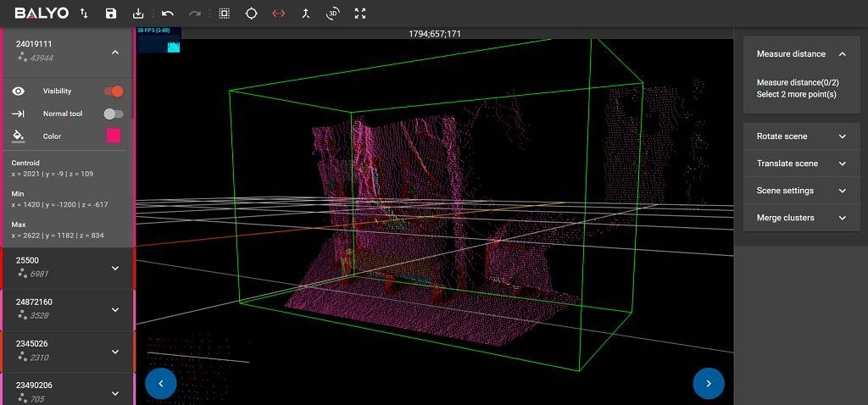The width and height of the screenshot is (868, 405).
Task: Open the pink cluster color swatch
Action: pos(114,136)
